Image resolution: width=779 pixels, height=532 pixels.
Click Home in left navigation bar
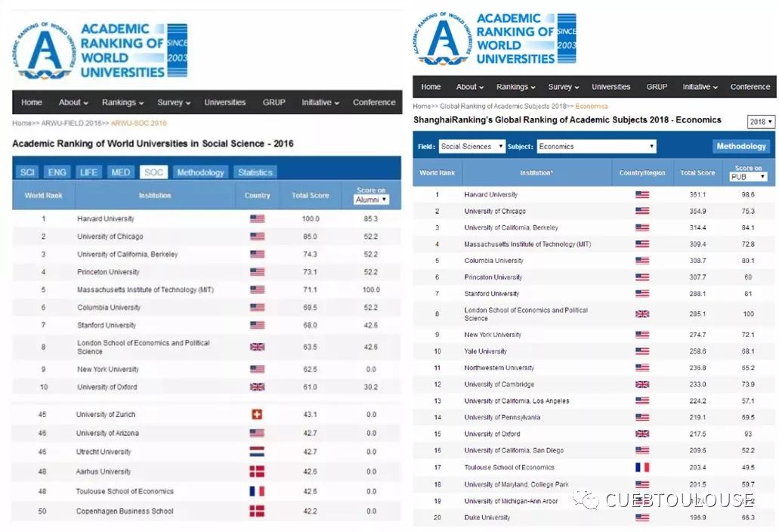click(x=32, y=102)
